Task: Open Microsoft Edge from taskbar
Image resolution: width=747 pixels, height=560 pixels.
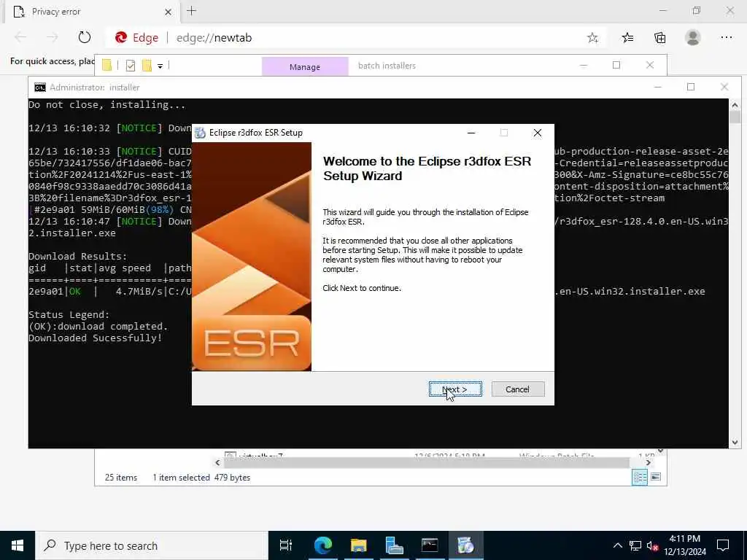Action: click(x=322, y=545)
